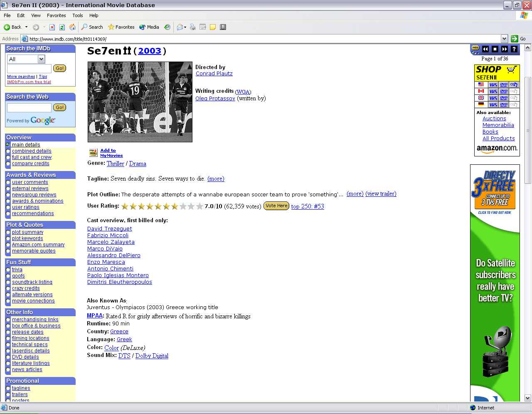Open the Search the IMDb category dropdown

[41, 59]
